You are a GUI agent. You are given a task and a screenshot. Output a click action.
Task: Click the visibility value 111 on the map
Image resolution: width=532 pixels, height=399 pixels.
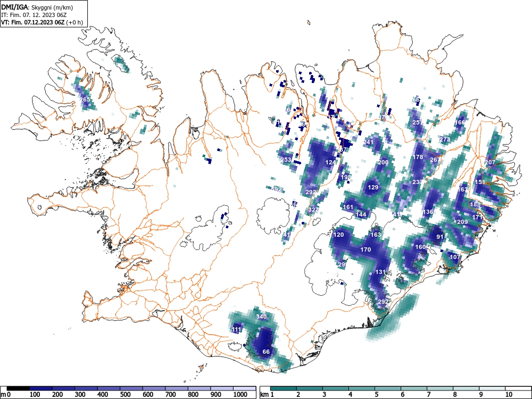tap(237, 329)
